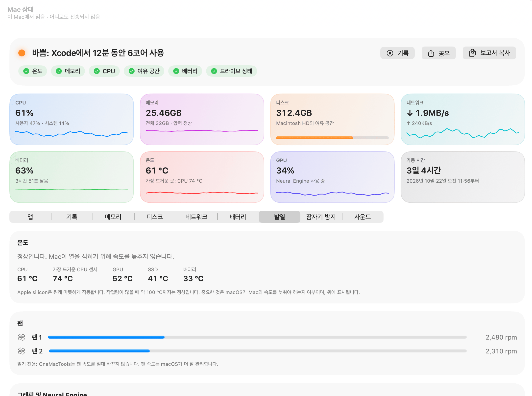The image size is (532, 396).
Task: Open the 사운드 tab
Action: point(363,217)
